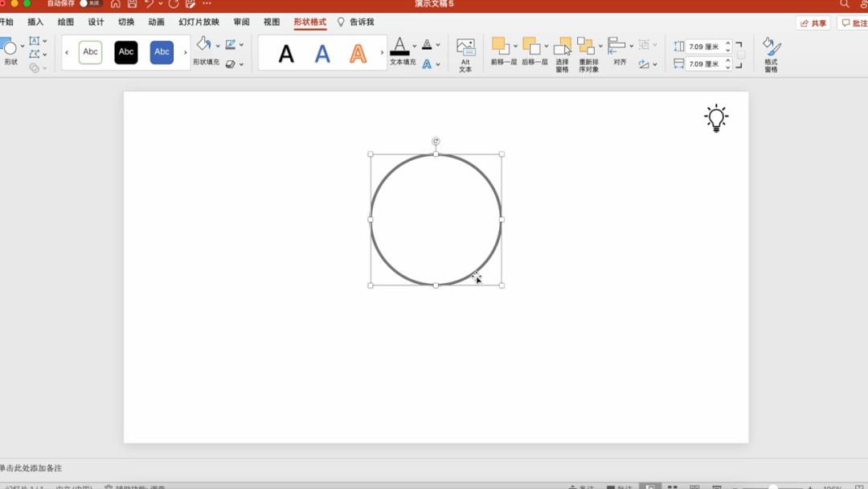Open the Shape Effects dropdown arrow
This screenshot has width=868, height=489.
click(241, 64)
